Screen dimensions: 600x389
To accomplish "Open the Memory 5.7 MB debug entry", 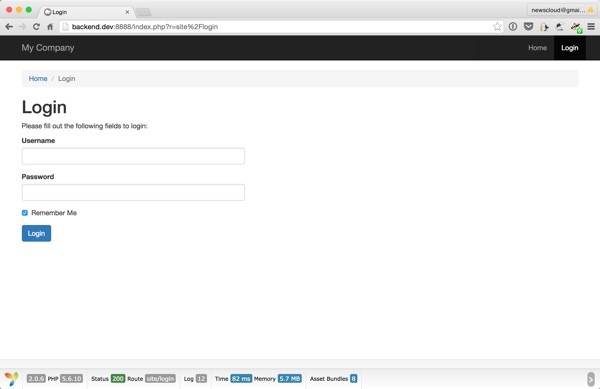I will pyautogui.click(x=278, y=379).
